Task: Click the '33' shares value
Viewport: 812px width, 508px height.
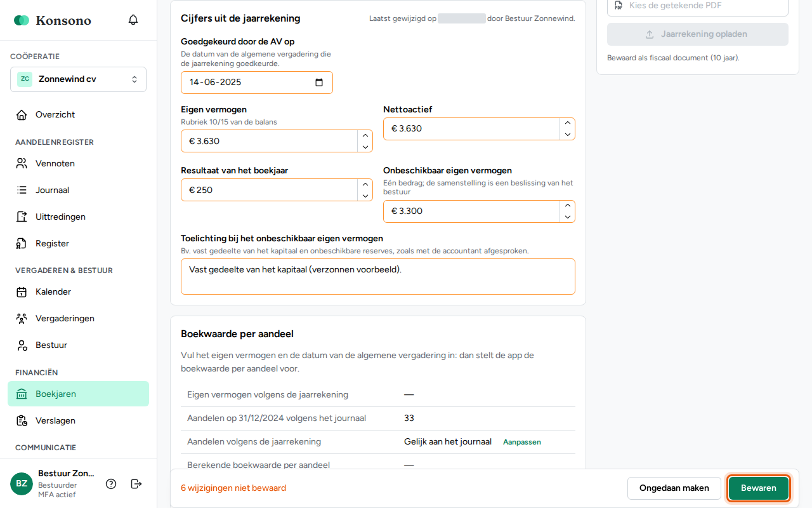Action: 409,418
